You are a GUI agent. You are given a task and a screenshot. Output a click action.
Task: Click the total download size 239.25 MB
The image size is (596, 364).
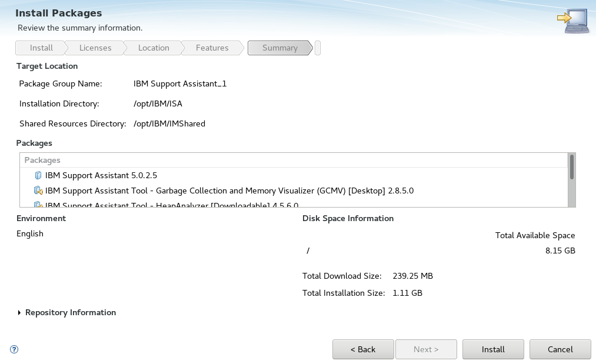[413, 276]
